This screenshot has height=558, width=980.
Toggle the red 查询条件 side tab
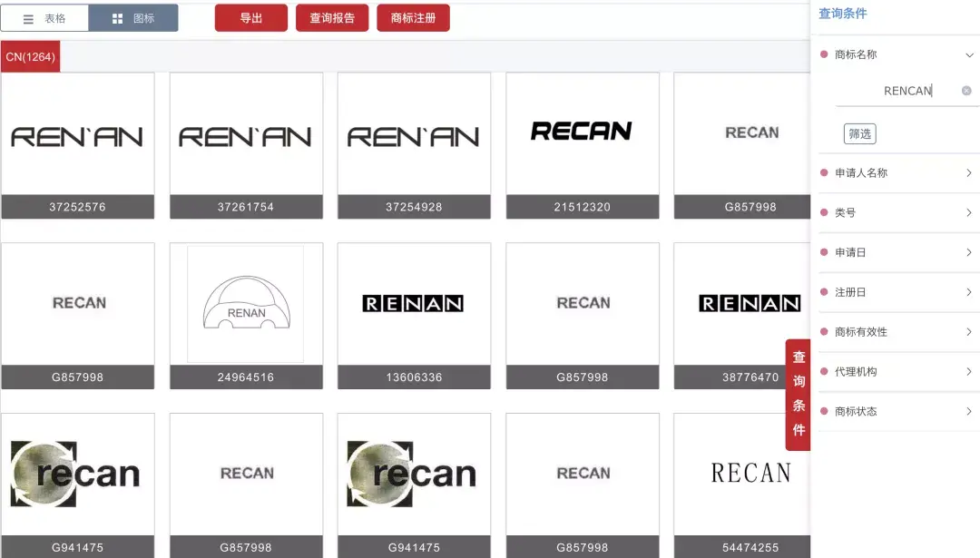coord(798,394)
